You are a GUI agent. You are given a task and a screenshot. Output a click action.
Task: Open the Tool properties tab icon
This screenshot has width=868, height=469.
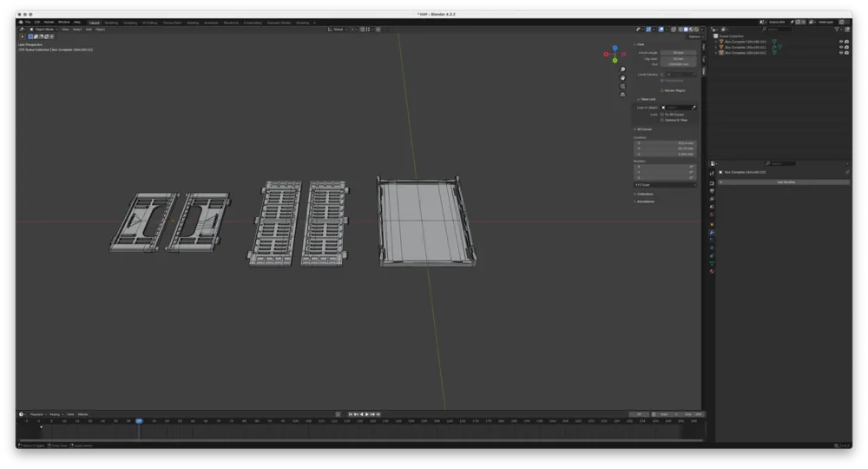point(712,174)
